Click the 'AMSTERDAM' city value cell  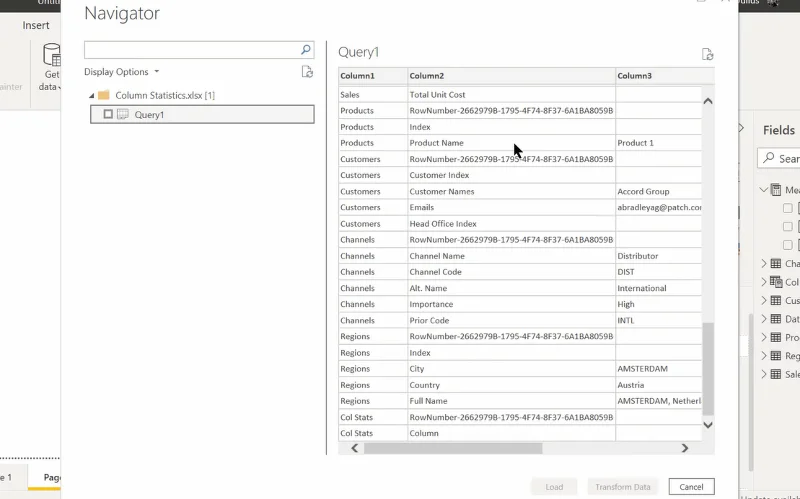point(658,368)
